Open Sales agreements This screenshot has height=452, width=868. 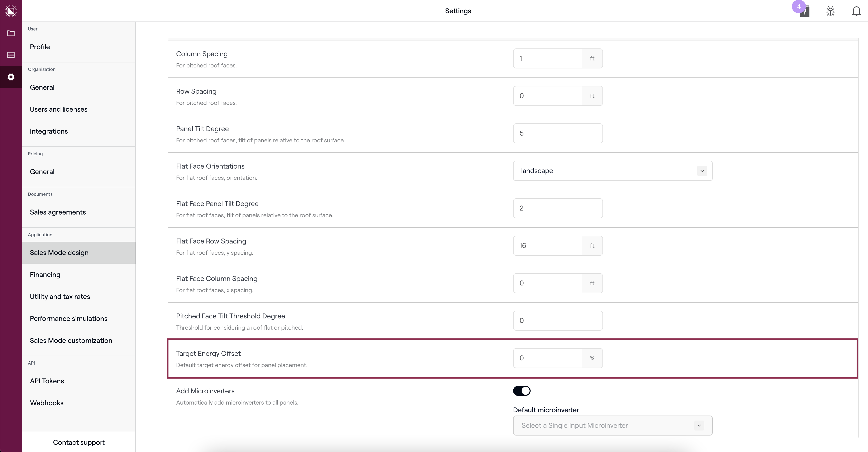click(x=79, y=212)
